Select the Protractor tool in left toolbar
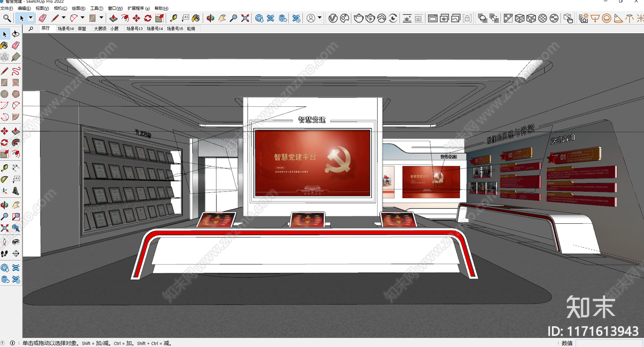 (4, 179)
